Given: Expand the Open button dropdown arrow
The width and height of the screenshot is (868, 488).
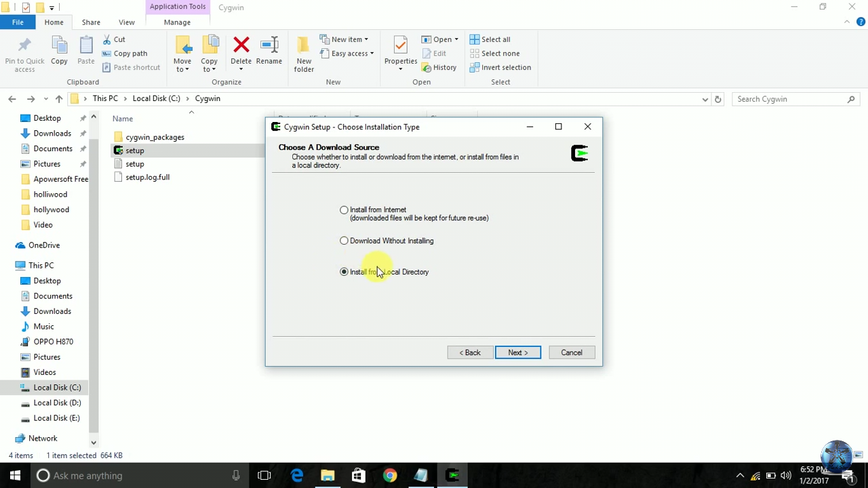Looking at the screenshot, I should pyautogui.click(x=456, y=39).
